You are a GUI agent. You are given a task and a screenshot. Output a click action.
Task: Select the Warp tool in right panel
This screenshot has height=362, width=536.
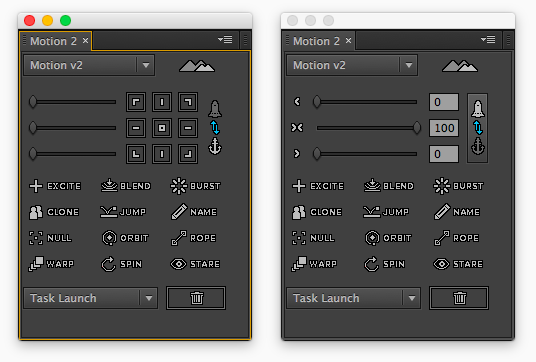pos(314,264)
